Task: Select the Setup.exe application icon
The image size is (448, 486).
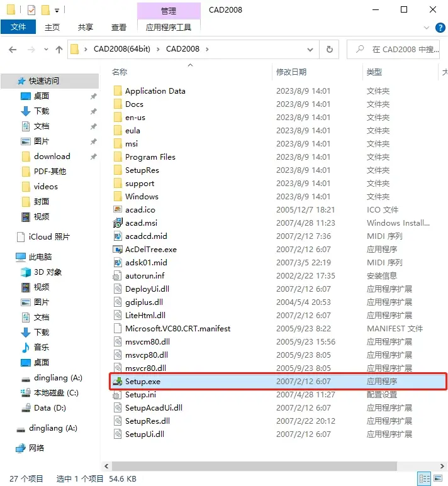Action: coord(118,381)
